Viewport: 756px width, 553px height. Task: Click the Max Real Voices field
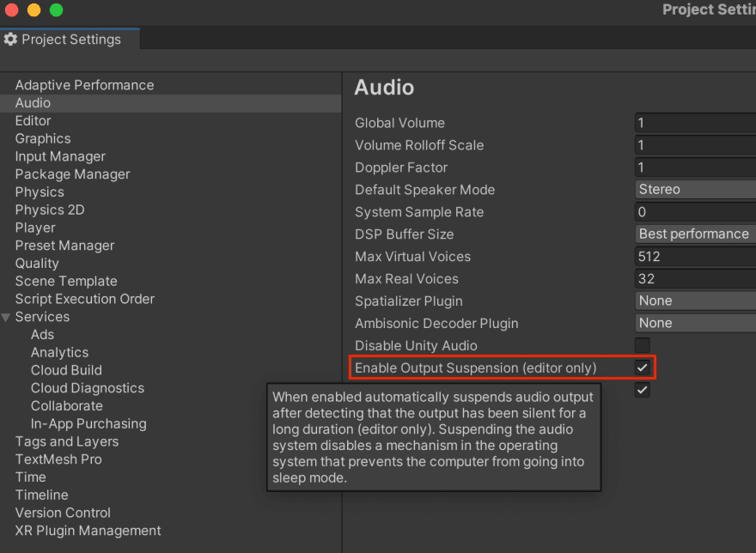pos(695,279)
